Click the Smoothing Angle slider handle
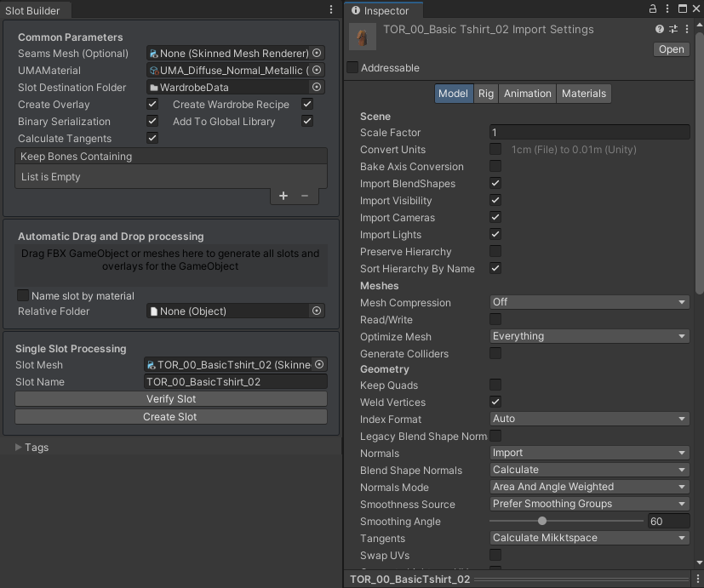The width and height of the screenshot is (704, 588). [x=542, y=521]
